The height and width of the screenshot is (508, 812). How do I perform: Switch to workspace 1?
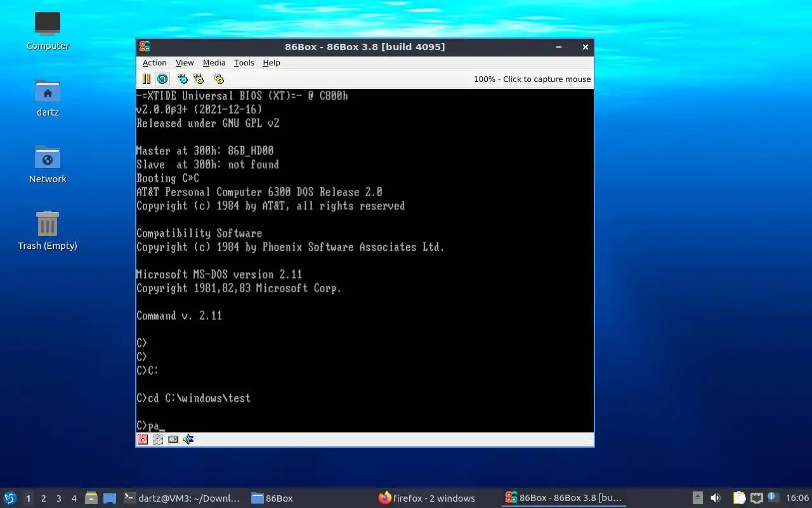[28, 498]
